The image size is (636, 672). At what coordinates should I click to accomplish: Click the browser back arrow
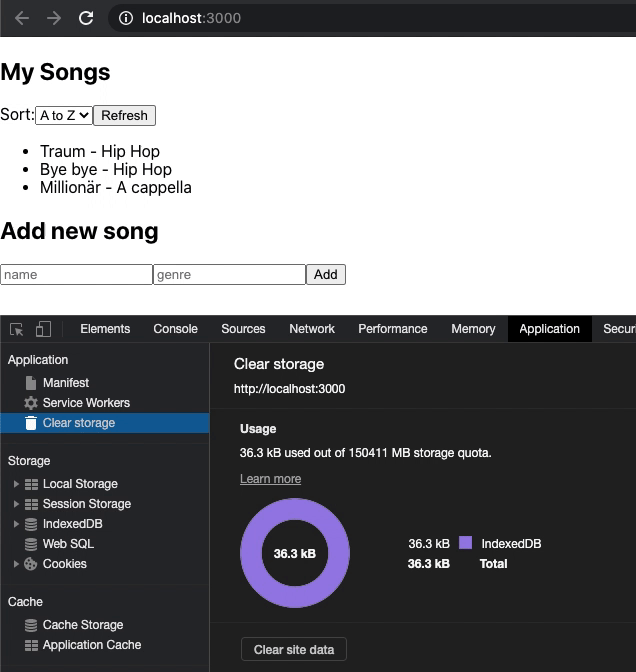[x=22, y=18]
